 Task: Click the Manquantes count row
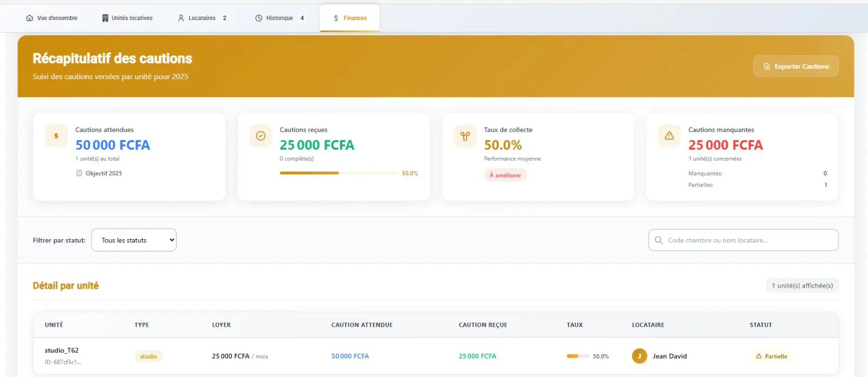point(757,174)
